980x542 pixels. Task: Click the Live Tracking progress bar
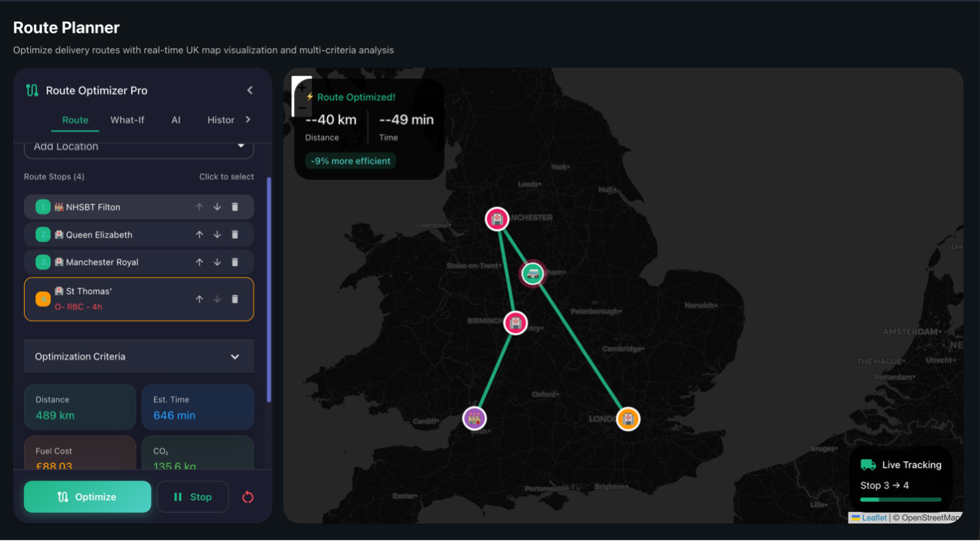tap(901, 500)
